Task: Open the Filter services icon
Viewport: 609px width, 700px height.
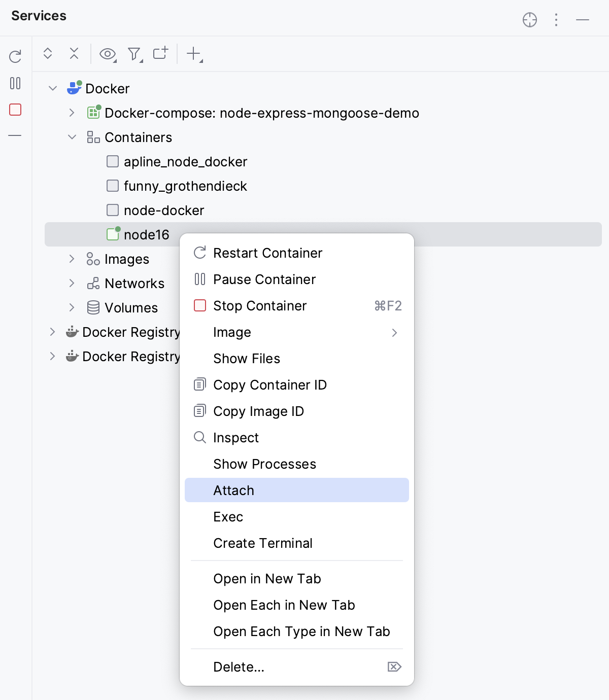Action: [x=133, y=53]
